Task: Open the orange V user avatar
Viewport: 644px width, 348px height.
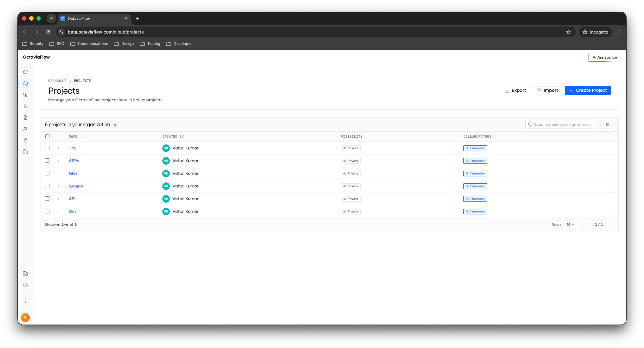Action: click(25, 318)
